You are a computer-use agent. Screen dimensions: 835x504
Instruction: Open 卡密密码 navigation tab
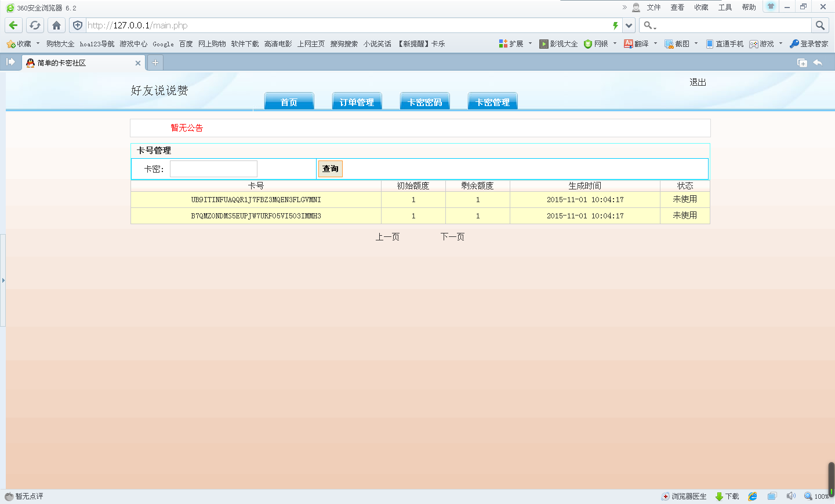pyautogui.click(x=424, y=101)
